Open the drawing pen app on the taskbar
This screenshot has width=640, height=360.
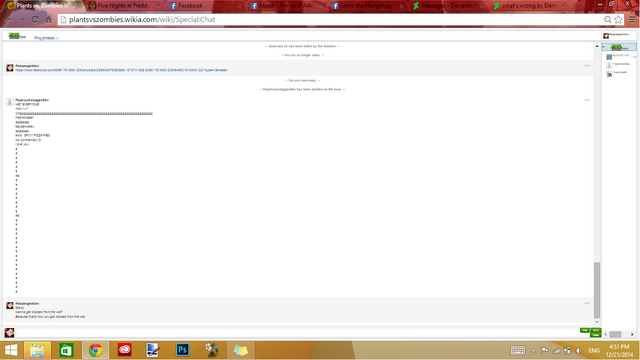(153, 350)
